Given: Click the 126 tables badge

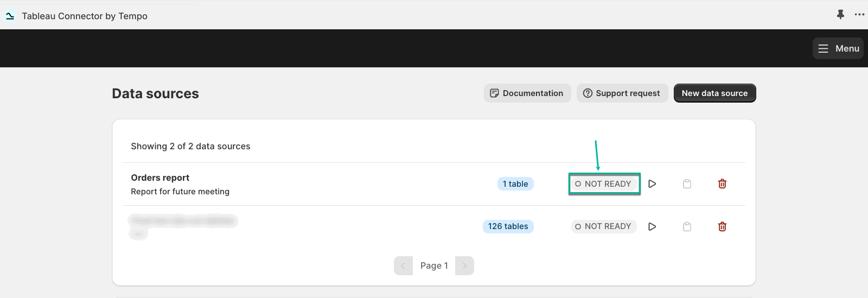Looking at the screenshot, I should tap(508, 226).
